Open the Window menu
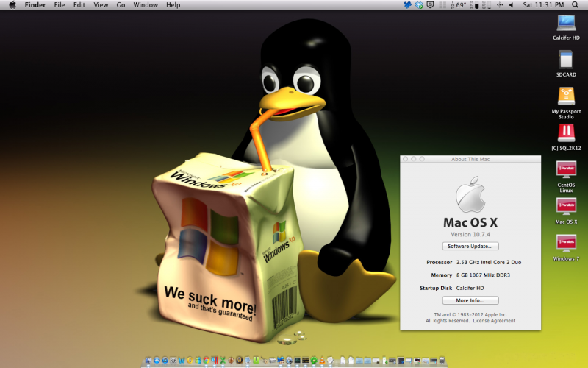 pyautogui.click(x=146, y=5)
